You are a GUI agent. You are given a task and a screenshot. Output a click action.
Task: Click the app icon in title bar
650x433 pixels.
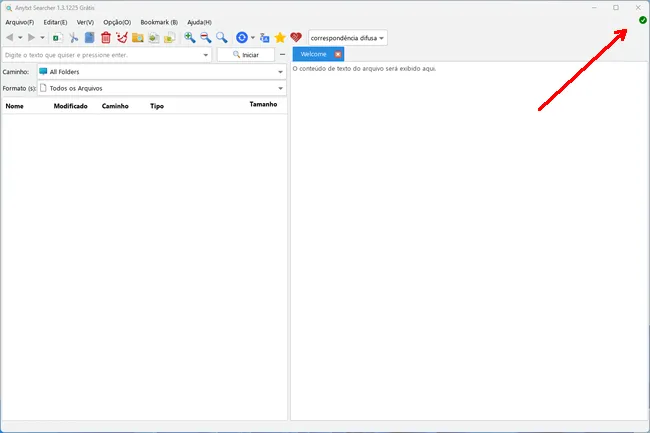point(9,8)
